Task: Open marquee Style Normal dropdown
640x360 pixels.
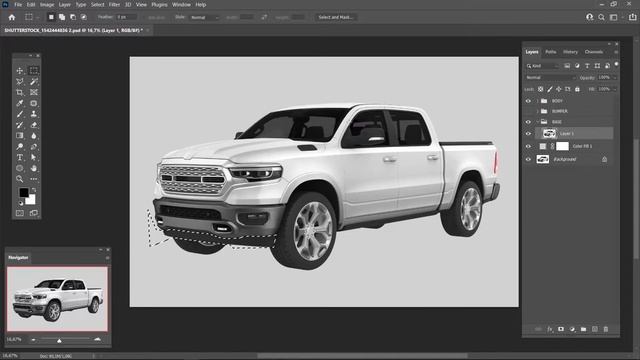Action: point(204,18)
